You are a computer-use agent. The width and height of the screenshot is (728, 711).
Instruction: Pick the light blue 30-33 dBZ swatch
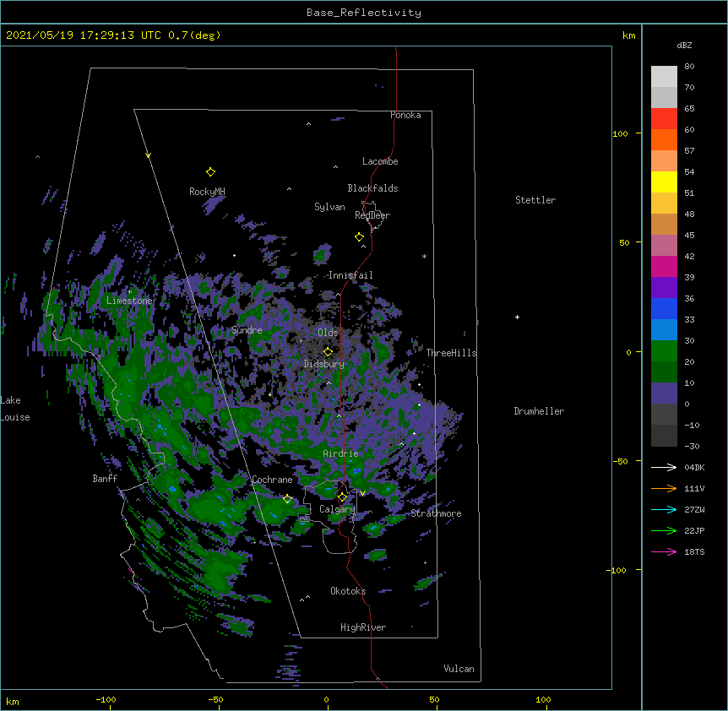pyautogui.click(x=664, y=329)
